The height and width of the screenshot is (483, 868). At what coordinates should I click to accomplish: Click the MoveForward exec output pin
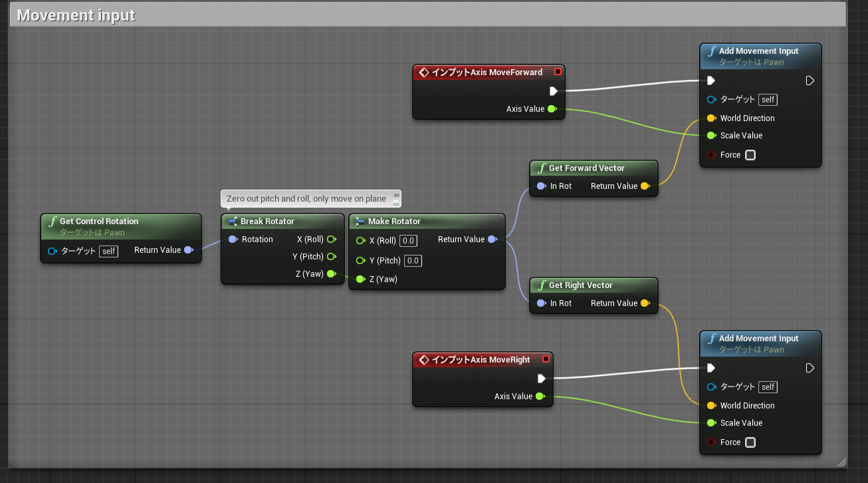click(x=553, y=91)
